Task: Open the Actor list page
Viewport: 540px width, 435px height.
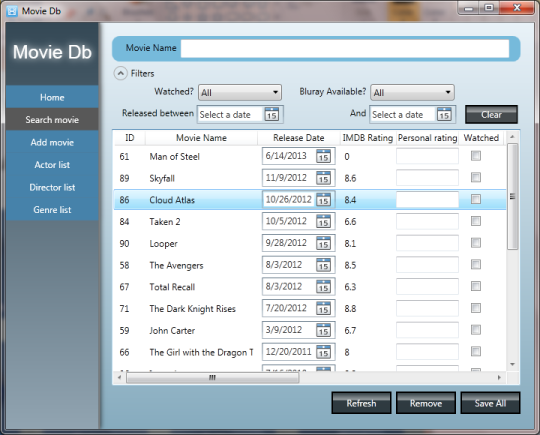Action: 52,165
